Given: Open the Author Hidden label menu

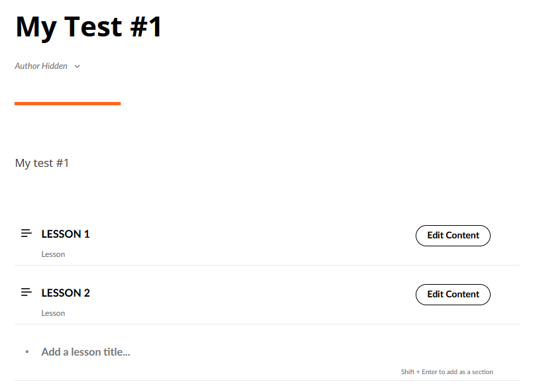Looking at the screenshot, I should tap(41, 66).
